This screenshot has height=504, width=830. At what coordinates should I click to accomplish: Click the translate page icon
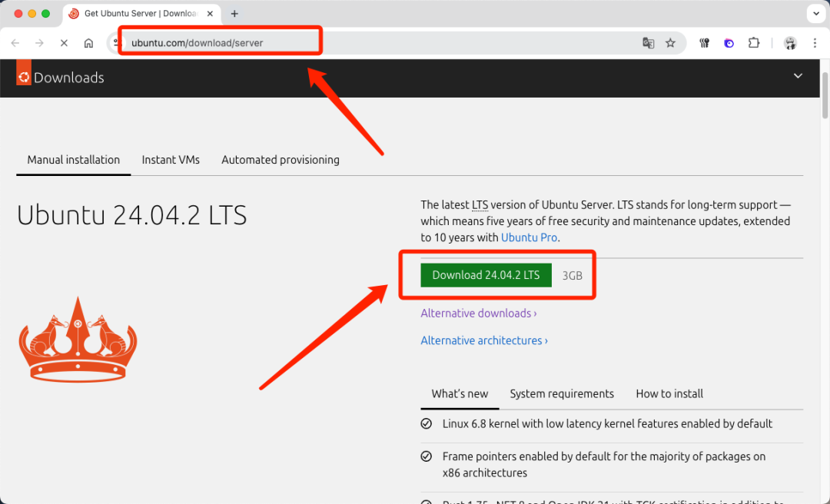[x=648, y=43]
